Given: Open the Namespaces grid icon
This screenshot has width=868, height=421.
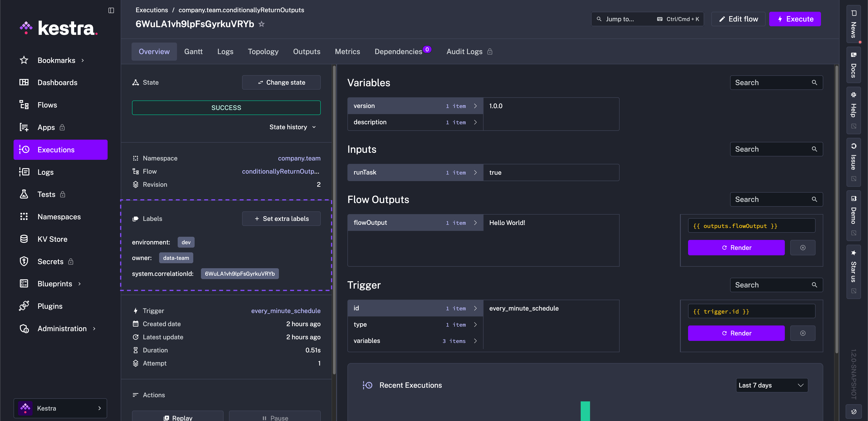Looking at the screenshot, I should [24, 217].
